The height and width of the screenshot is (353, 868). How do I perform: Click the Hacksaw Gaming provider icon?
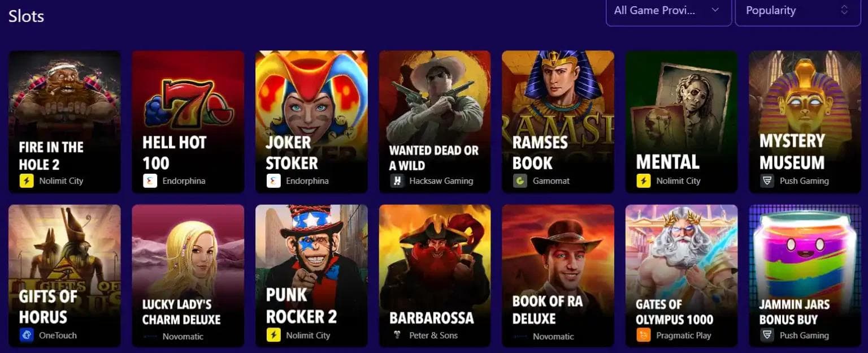[x=397, y=181]
